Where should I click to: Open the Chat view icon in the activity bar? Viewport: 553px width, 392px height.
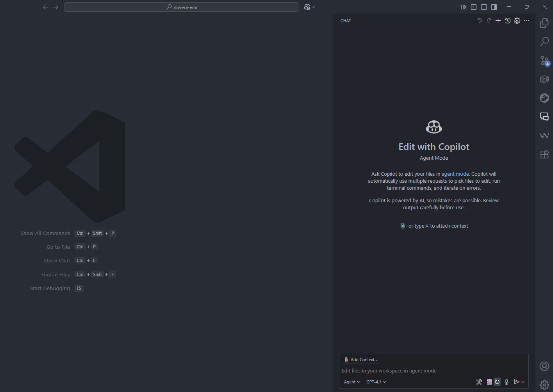pyautogui.click(x=544, y=116)
